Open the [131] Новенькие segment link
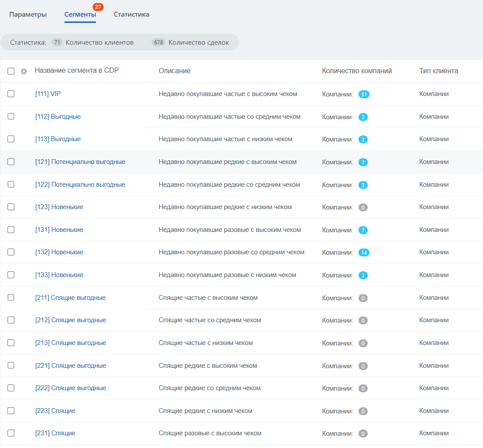 pyautogui.click(x=59, y=230)
